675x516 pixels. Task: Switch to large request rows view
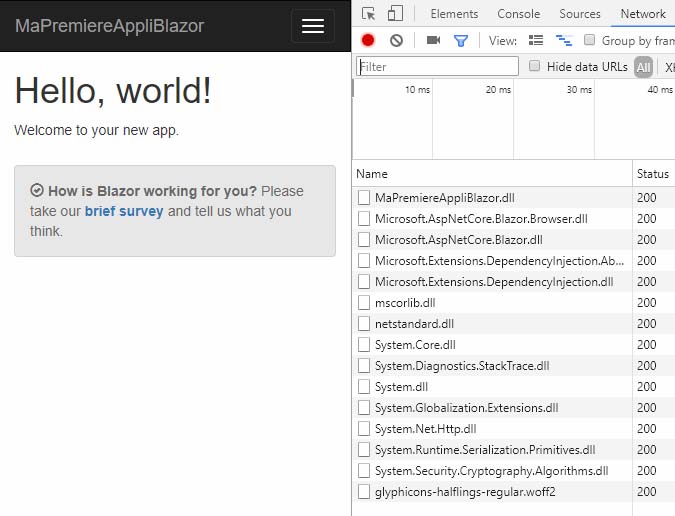click(x=536, y=40)
